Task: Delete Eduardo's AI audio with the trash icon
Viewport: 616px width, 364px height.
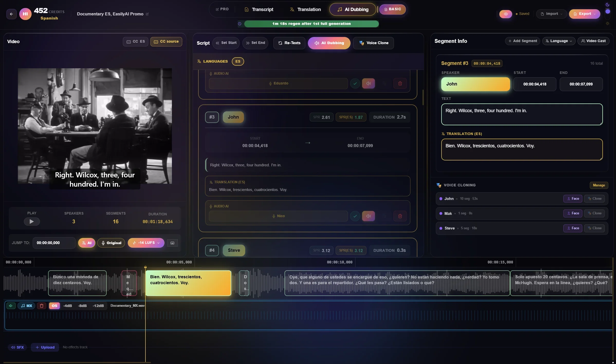Action: tap(400, 83)
